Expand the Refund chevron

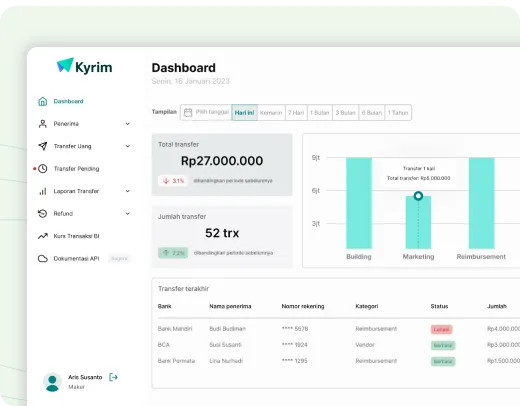[x=128, y=213]
